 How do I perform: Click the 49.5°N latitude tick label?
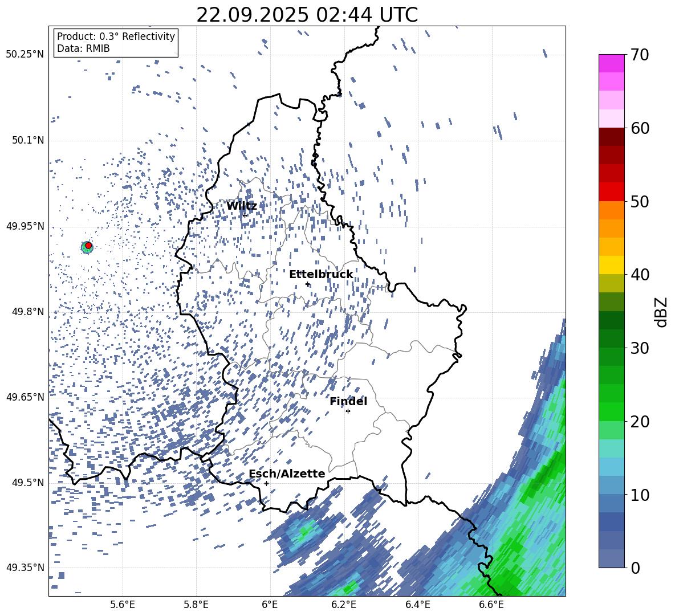point(27,482)
